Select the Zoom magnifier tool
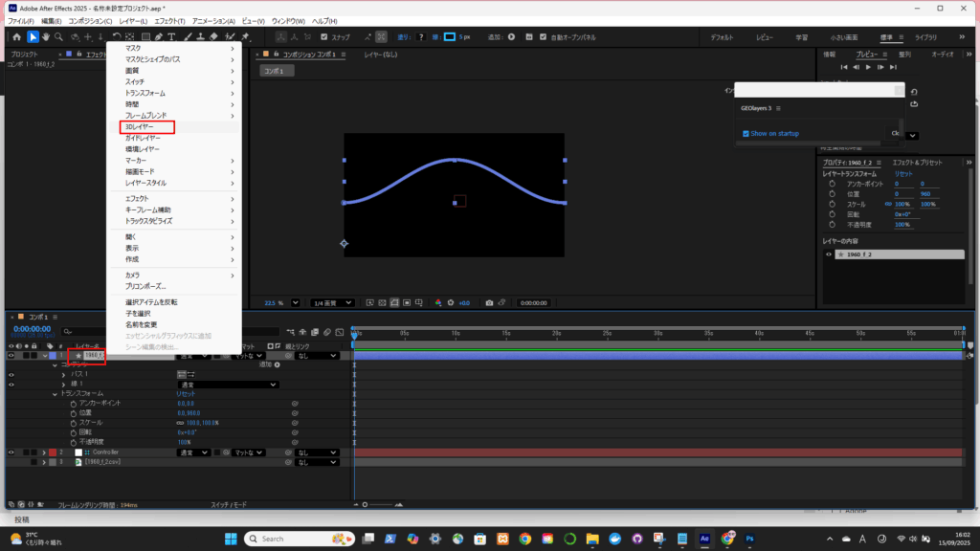Viewport: 980px width, 551px height. 59,37
